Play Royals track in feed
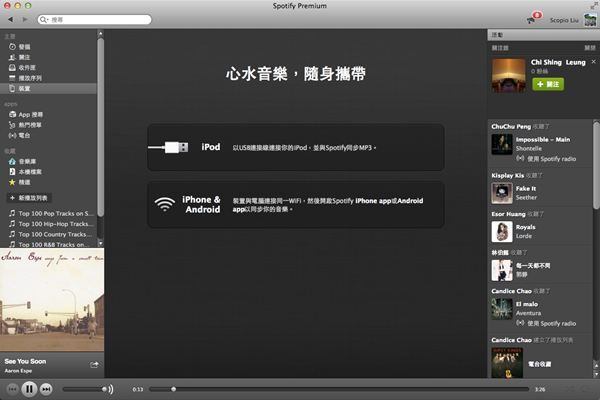Screen dimensions: 600x400 [525, 227]
